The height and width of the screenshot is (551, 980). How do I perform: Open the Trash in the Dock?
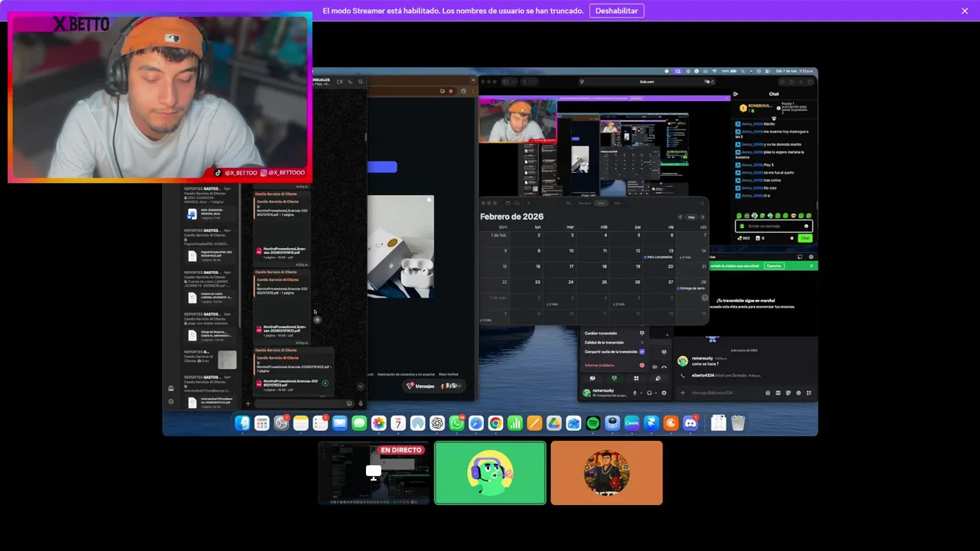738,423
